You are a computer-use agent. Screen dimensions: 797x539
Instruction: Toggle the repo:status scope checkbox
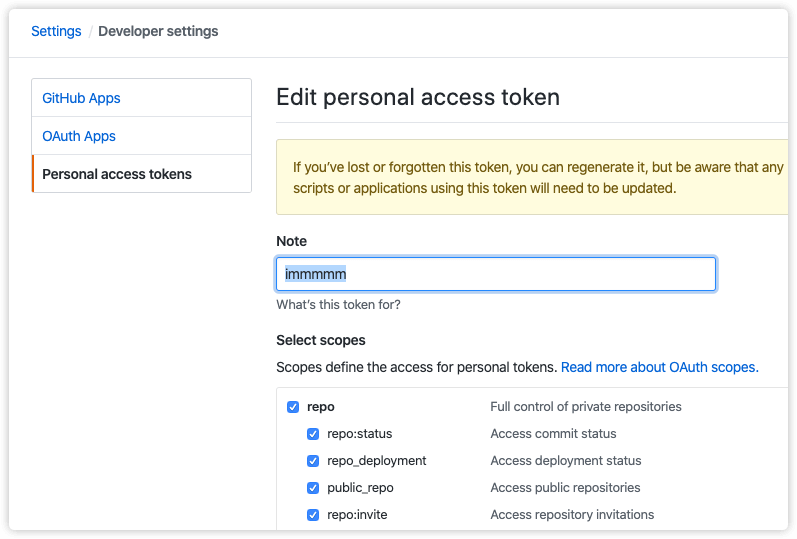click(313, 434)
